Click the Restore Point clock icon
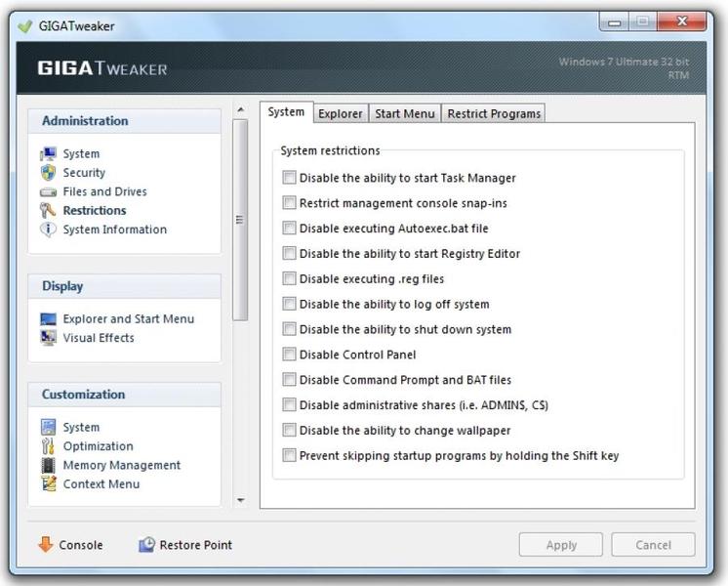This screenshot has height=586, width=728. pyautogui.click(x=146, y=545)
